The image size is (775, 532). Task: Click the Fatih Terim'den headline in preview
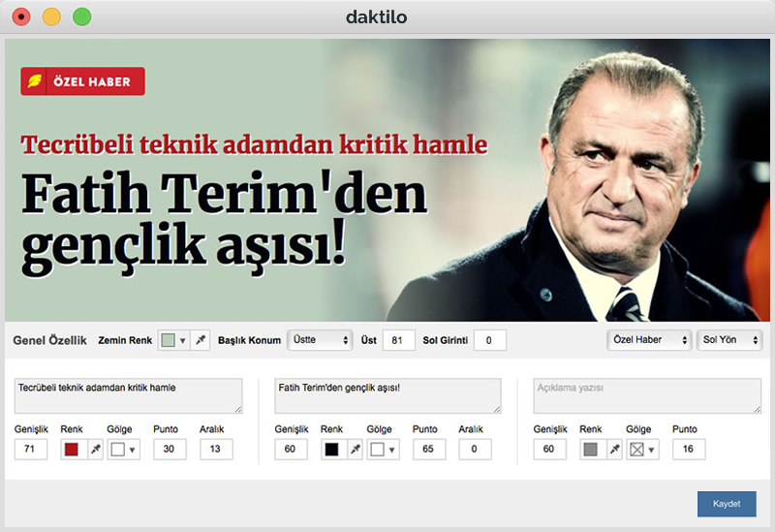(x=224, y=222)
